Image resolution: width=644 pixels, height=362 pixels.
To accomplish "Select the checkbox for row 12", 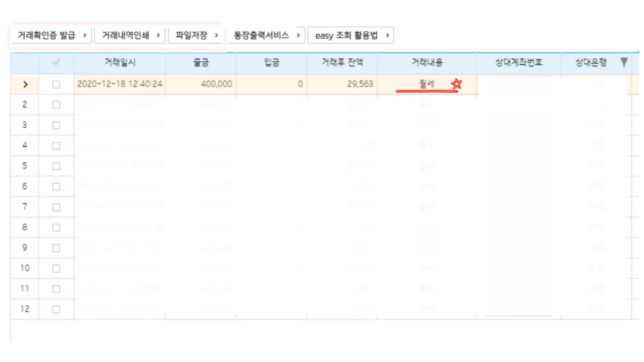I will [x=56, y=309].
